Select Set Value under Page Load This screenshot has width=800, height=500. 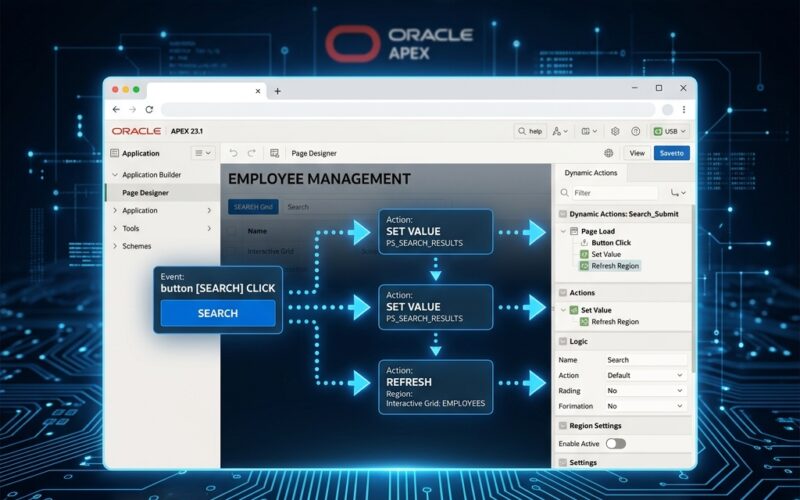(606, 254)
